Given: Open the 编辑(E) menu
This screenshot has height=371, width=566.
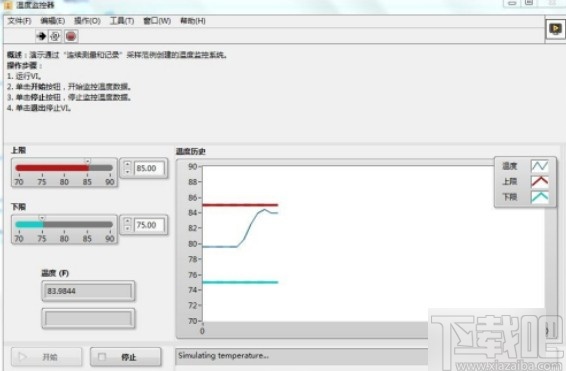Looking at the screenshot, I should (x=53, y=21).
